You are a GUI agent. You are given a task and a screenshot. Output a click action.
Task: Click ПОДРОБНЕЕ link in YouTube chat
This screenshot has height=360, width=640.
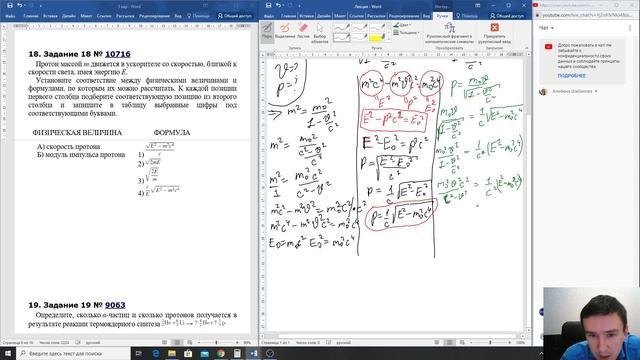pyautogui.click(x=571, y=76)
